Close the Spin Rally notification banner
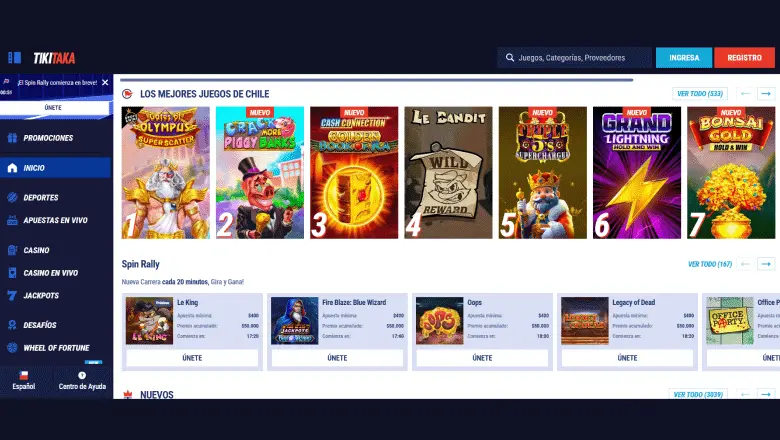This screenshot has width=780, height=440. tap(105, 83)
